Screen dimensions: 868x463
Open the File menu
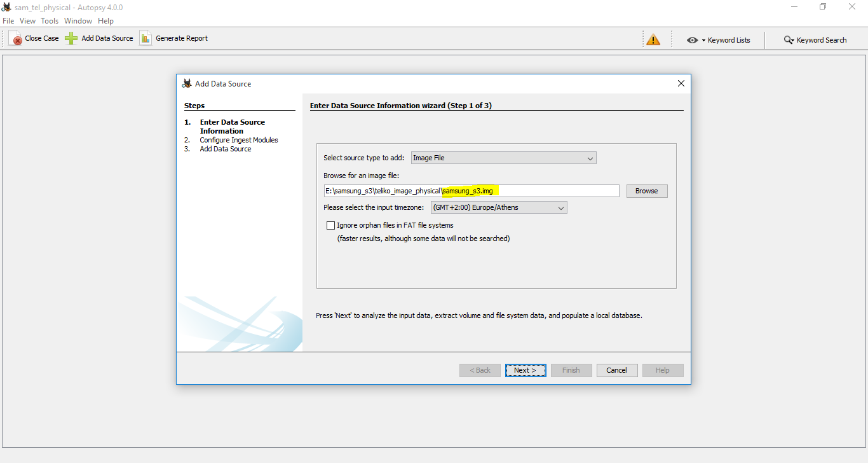[8, 21]
